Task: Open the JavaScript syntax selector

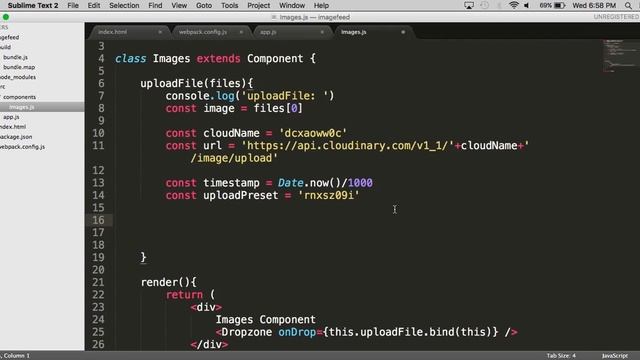Action: 615,356
